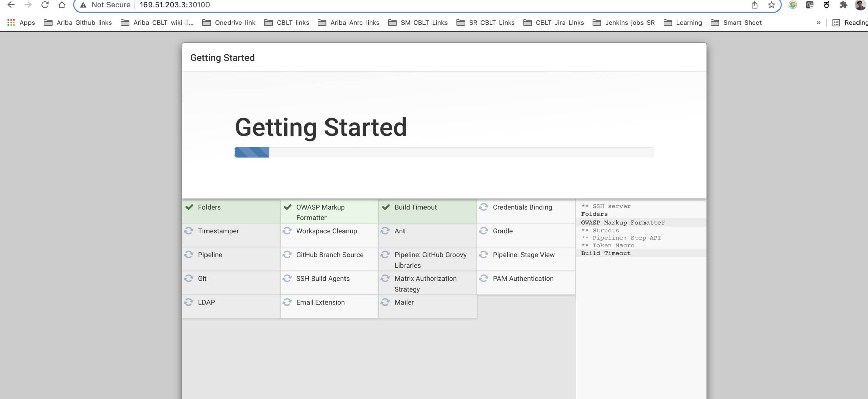Click pending icon next to Git
Image resolution: width=868 pixels, height=399 pixels.
click(189, 278)
